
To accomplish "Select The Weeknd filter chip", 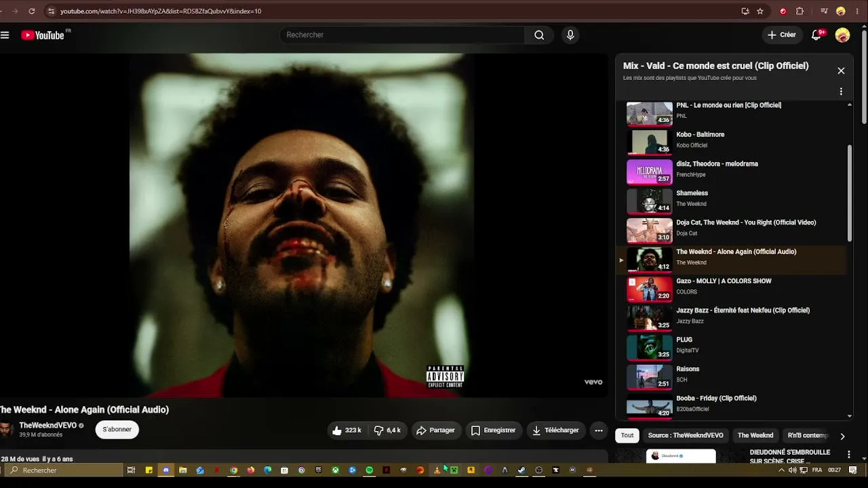I will [755, 436].
